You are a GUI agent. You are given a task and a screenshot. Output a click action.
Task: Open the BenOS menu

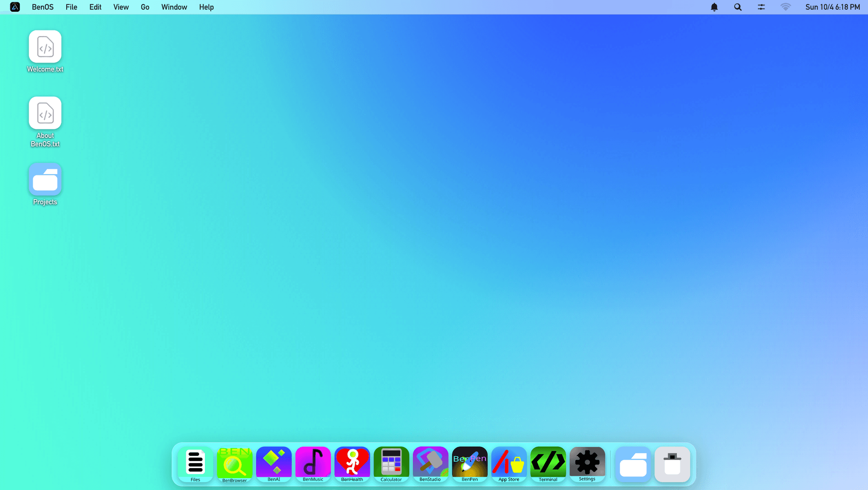[43, 7]
